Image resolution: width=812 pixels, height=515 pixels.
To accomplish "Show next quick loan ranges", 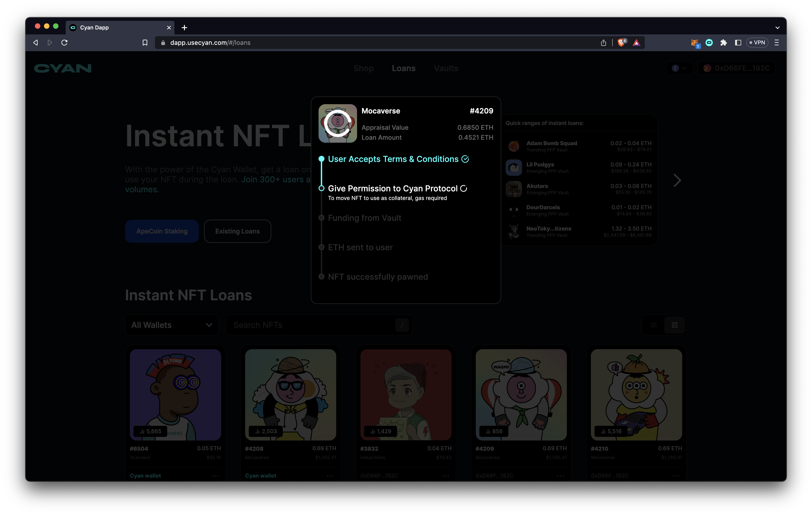I will 677,180.
